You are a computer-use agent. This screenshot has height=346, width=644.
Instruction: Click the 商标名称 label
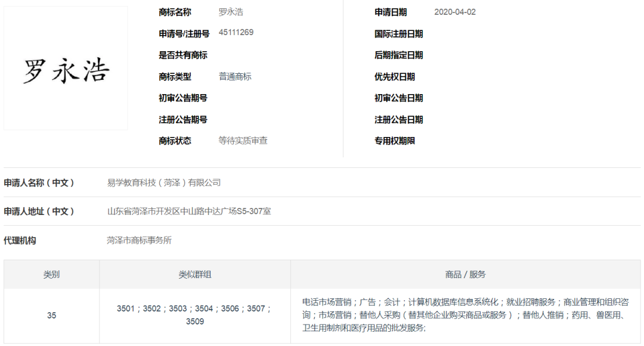point(175,13)
